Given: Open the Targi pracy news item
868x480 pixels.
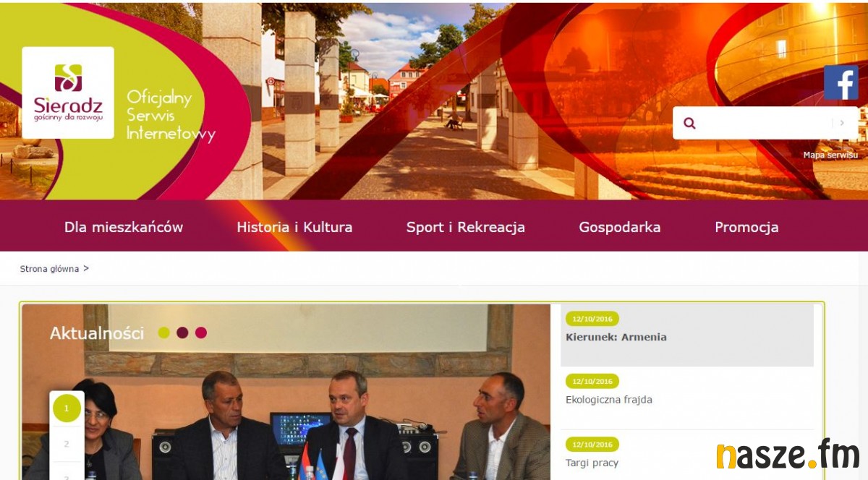Looking at the screenshot, I should coord(592,463).
